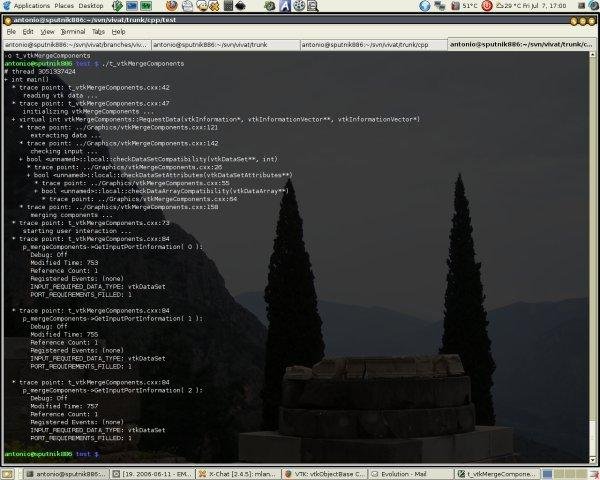
Task: Click the green SV launcher icon
Action: coord(146,6)
